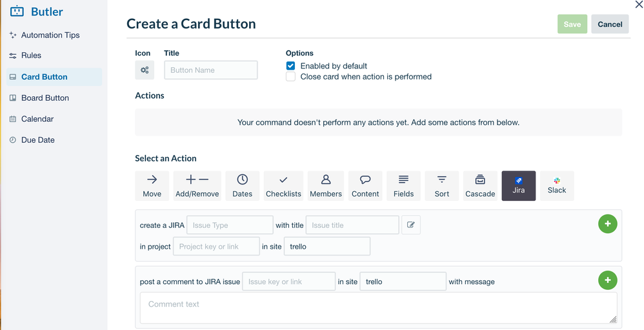Image resolution: width=644 pixels, height=330 pixels.
Task: Add the post a comment to JIRA action
Action: pyautogui.click(x=608, y=280)
